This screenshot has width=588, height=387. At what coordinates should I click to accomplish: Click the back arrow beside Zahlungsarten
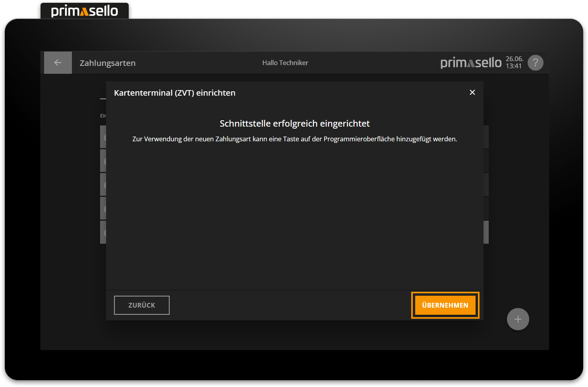click(x=58, y=63)
